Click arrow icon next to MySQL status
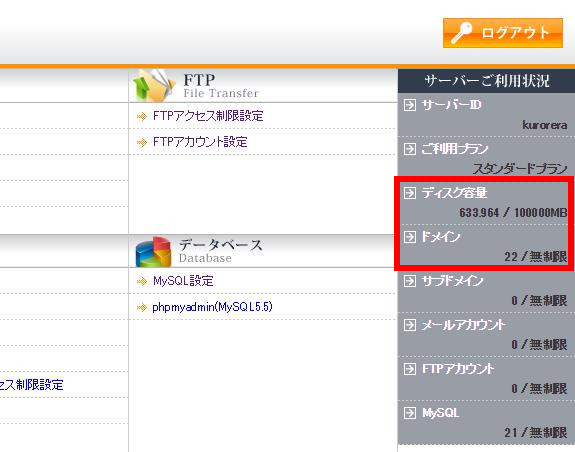The image size is (575, 452). tap(410, 413)
